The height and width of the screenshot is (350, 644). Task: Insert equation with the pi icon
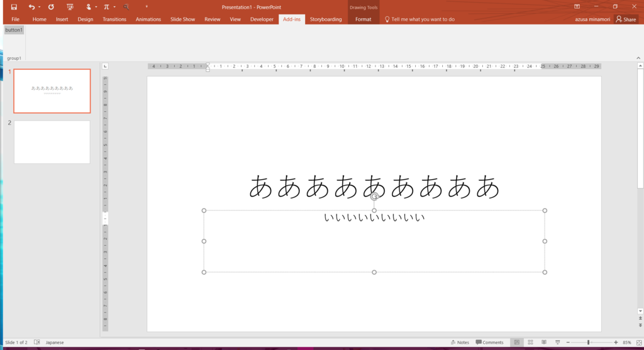pyautogui.click(x=106, y=7)
